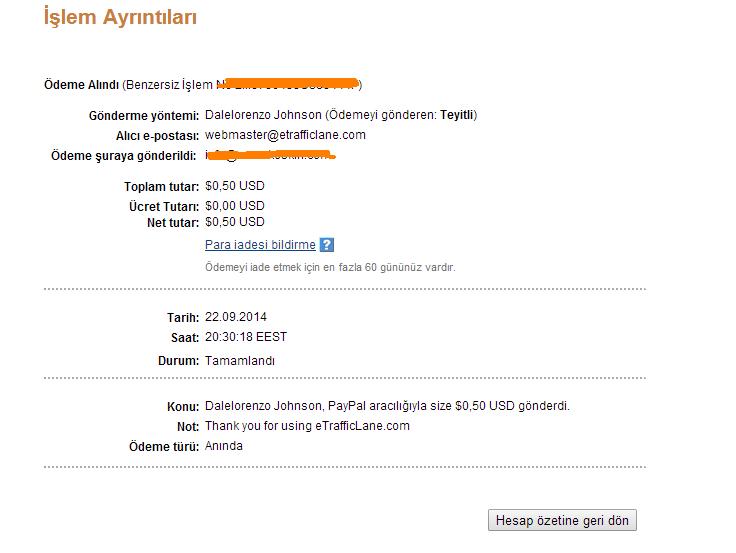Click the 60-day refund notice text
Screen dimensions: 736x553
330,268
